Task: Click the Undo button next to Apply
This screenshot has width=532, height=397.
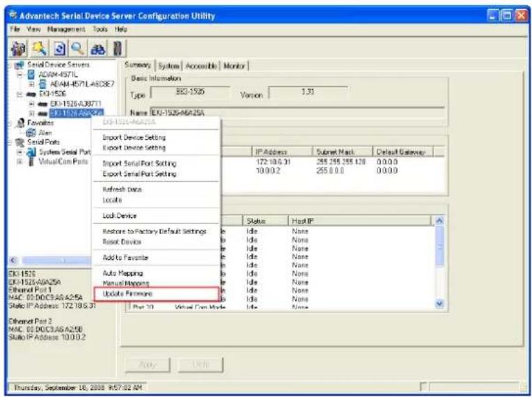Action: [201, 365]
